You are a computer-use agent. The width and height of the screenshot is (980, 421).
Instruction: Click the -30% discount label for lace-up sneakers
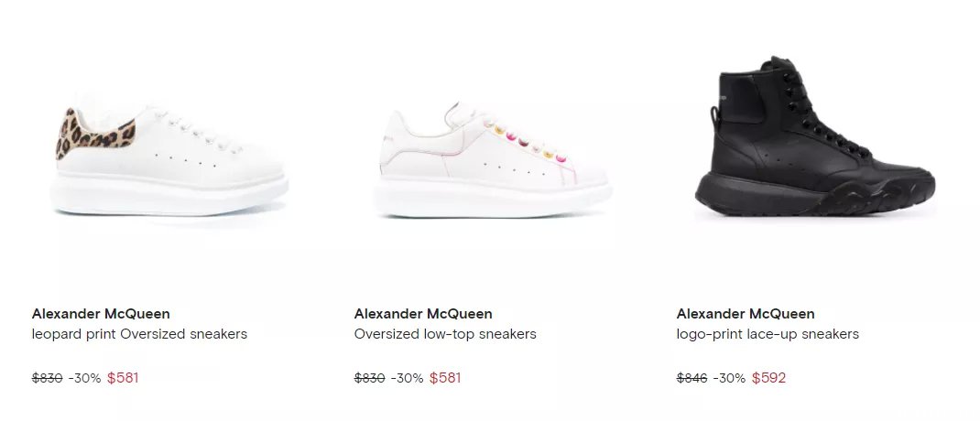point(729,378)
